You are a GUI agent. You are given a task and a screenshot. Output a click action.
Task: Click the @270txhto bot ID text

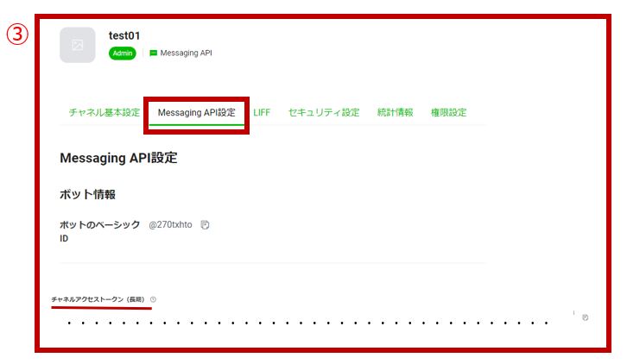pyautogui.click(x=170, y=225)
